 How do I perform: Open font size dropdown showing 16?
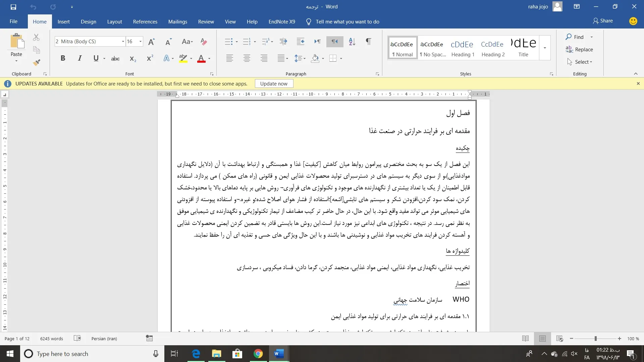[x=141, y=42]
